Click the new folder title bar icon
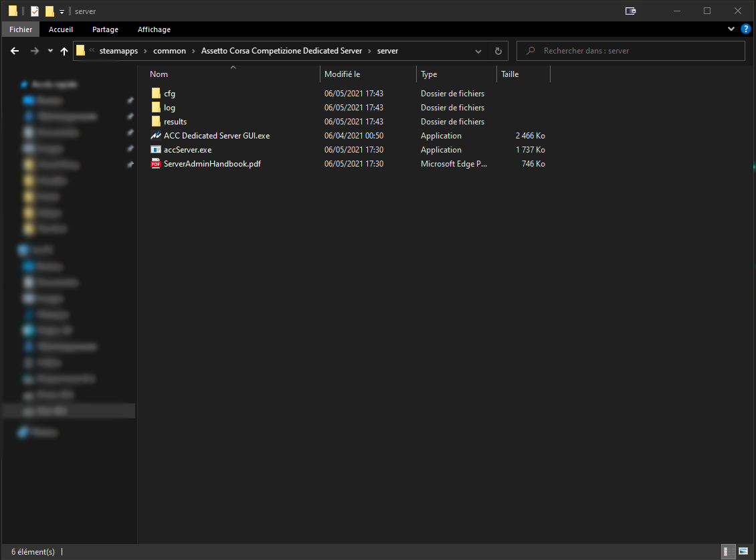Image resolution: width=756 pixels, height=560 pixels. [x=50, y=11]
